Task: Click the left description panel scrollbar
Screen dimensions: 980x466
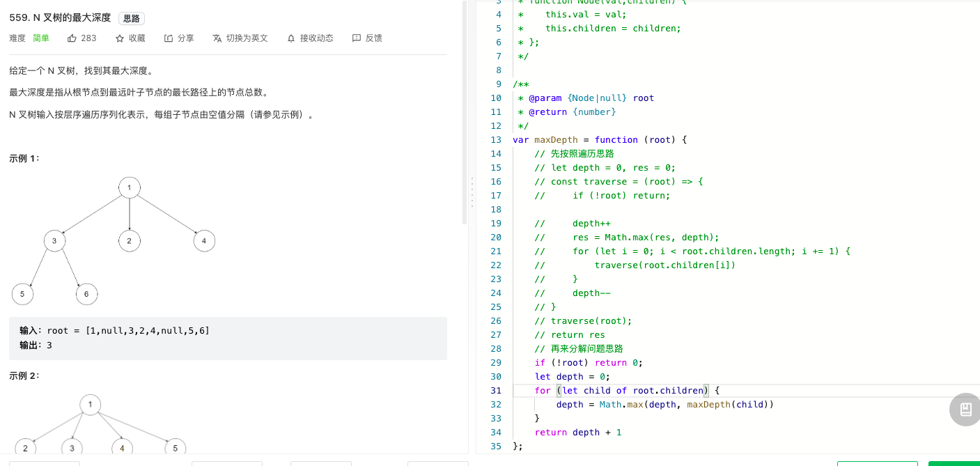Action: [465, 111]
